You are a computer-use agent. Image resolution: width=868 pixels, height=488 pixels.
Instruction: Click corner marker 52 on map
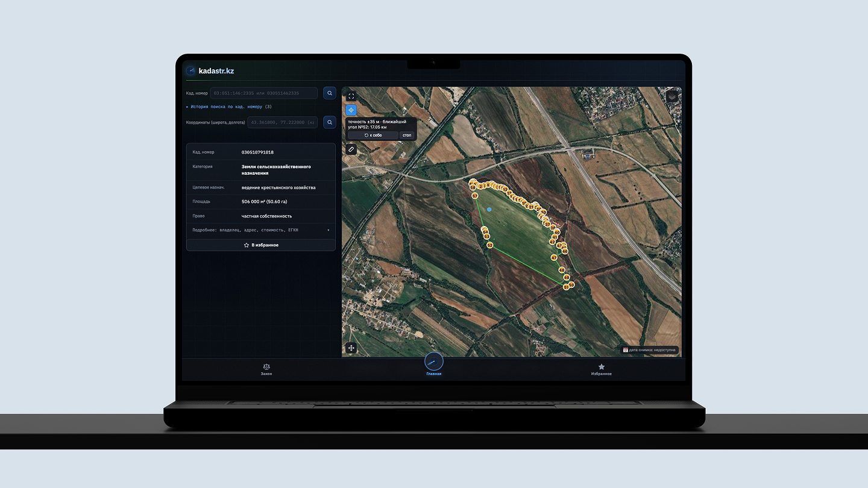489,245
